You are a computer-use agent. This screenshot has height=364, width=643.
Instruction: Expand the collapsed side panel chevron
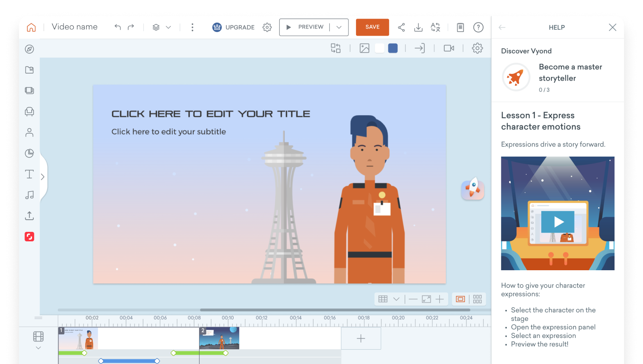coord(43,177)
